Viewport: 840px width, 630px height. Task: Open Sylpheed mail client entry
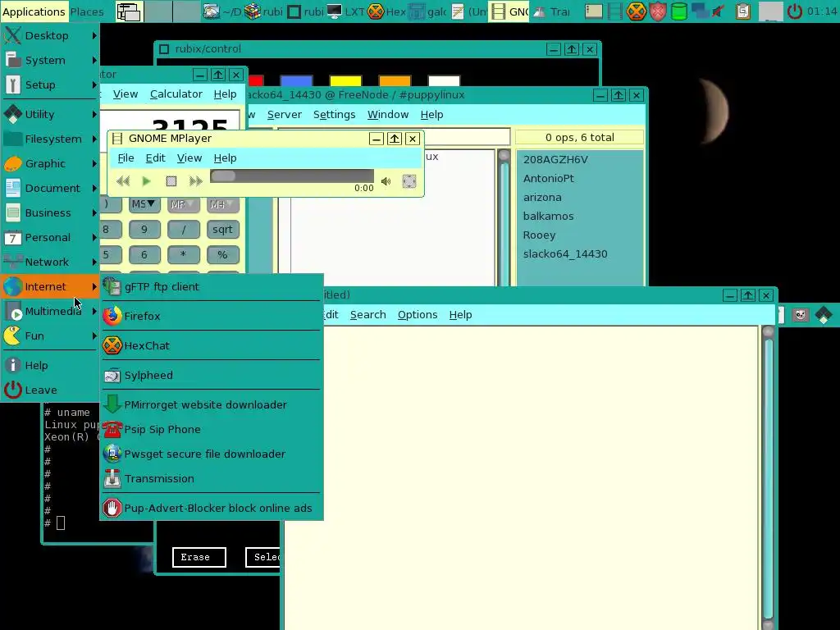212,375
